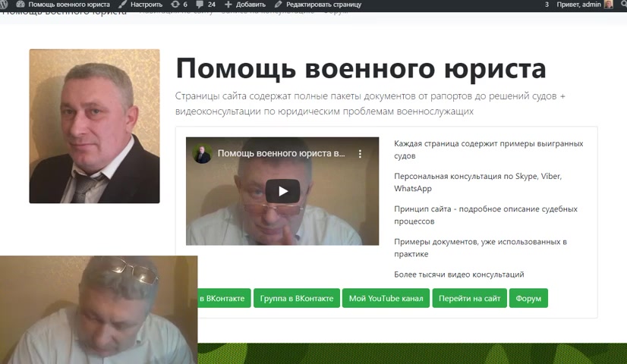Click the 'Группа в ВКонтакте' button
This screenshot has width=627, height=364.
(x=297, y=298)
